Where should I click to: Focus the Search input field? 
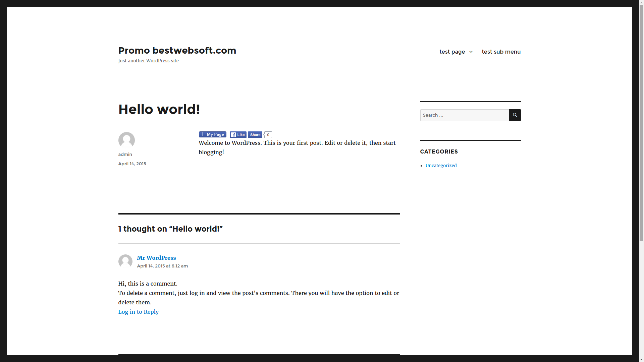[x=464, y=115]
